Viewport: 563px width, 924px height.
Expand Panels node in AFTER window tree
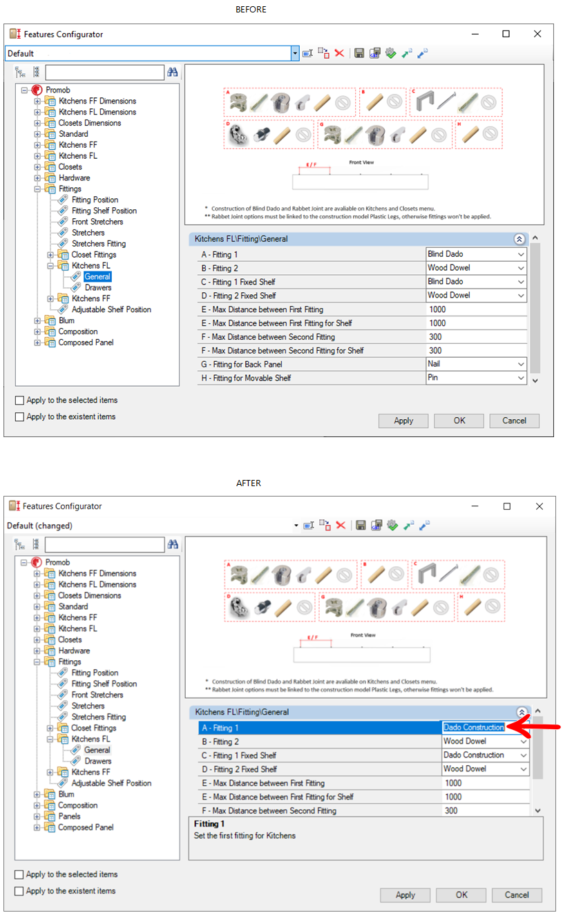click(x=38, y=816)
